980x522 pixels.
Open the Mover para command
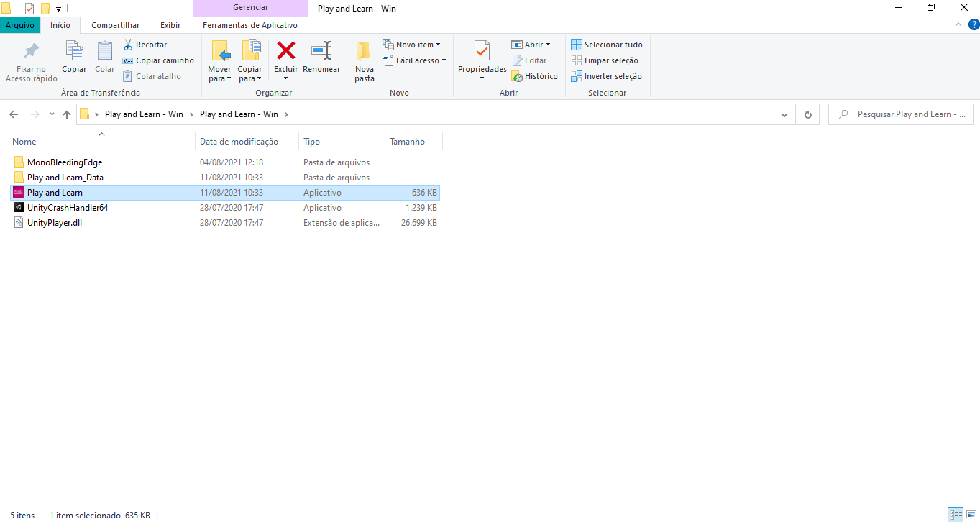pos(220,62)
